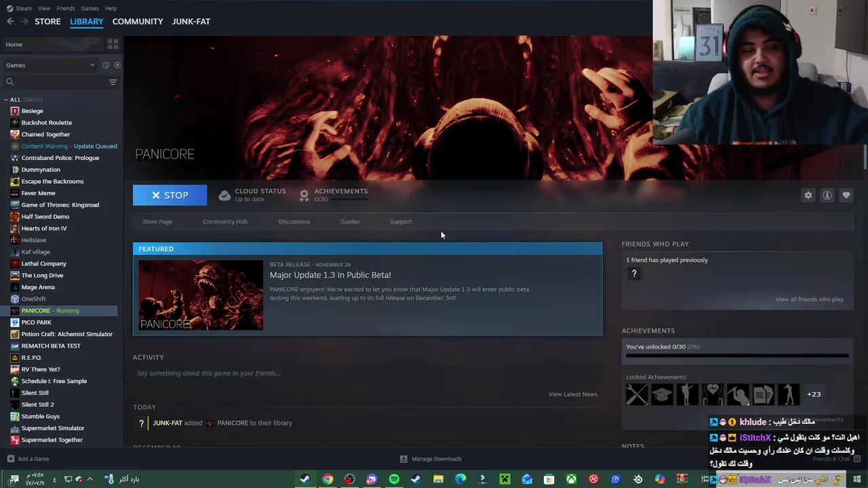The width and height of the screenshot is (868, 488).
Task: Go back with the navigation arrow
Action: (x=10, y=22)
